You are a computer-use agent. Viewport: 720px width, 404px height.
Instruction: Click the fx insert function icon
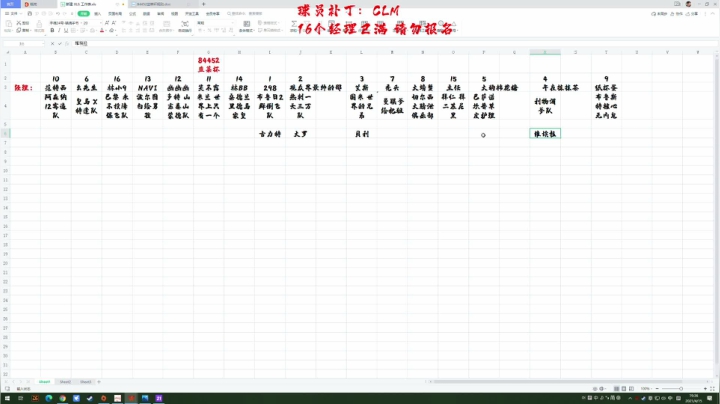[x=67, y=44]
